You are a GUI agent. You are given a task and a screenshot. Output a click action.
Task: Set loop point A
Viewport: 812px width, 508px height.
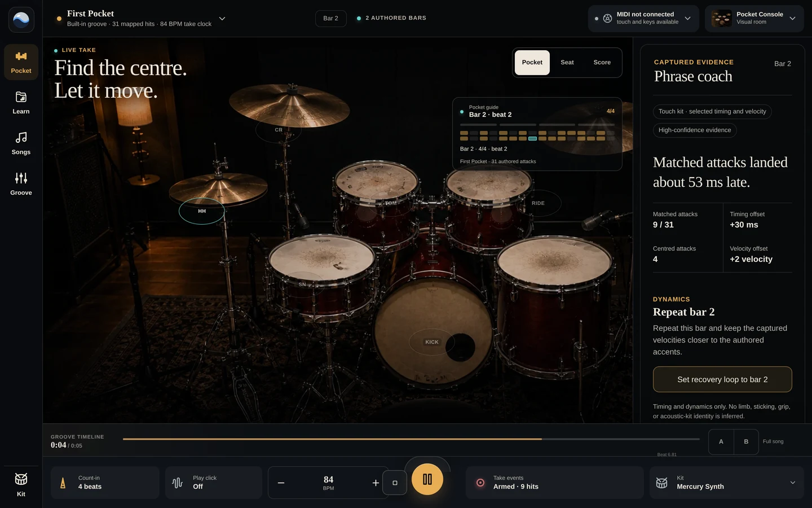pyautogui.click(x=721, y=441)
